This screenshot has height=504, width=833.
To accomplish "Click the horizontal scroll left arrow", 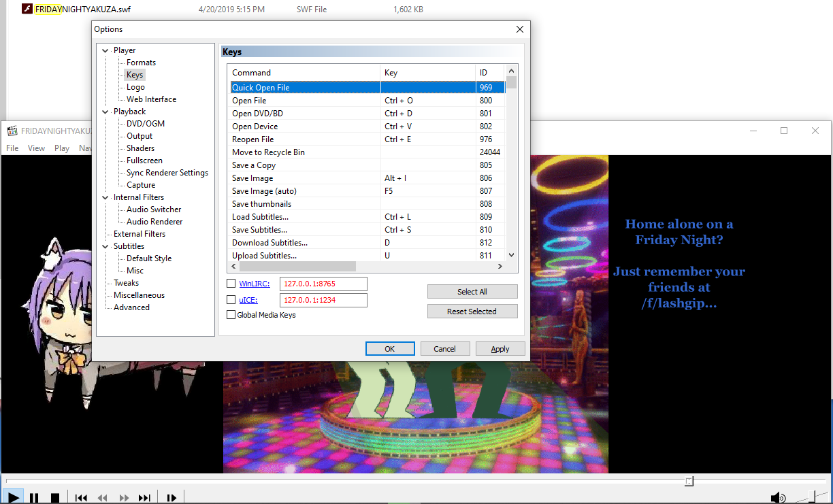I will click(234, 267).
